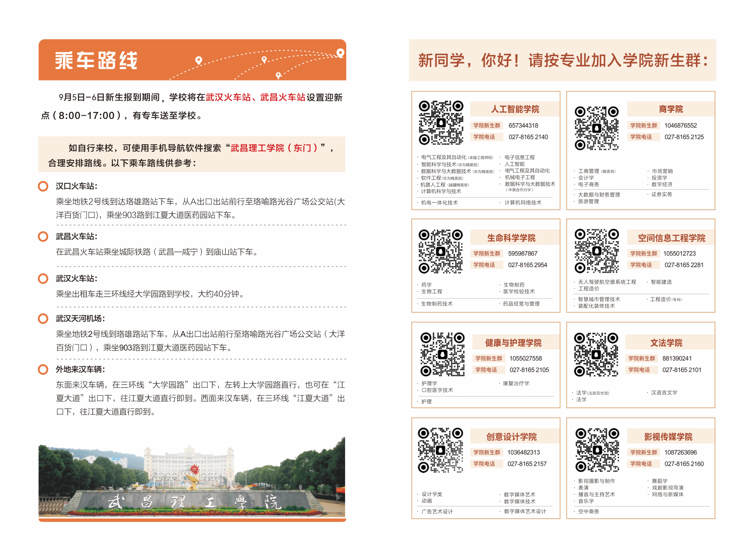Image resolution: width=756 pixels, height=556 pixels.
Task: Click the 汉口火车站: route heading
Action: coord(76,186)
